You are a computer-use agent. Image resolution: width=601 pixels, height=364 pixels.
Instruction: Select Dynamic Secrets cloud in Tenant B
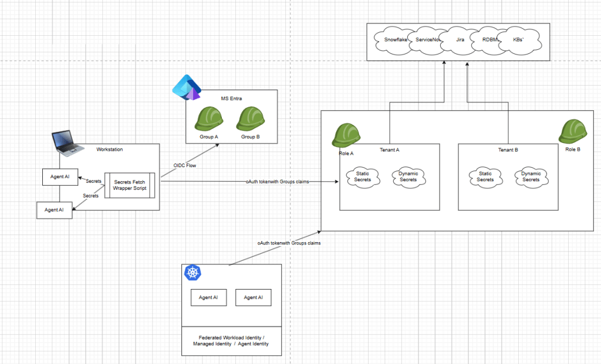tap(531, 177)
